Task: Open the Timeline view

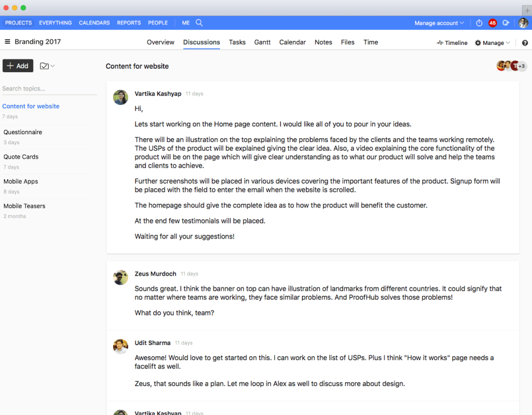Action: pyautogui.click(x=452, y=42)
